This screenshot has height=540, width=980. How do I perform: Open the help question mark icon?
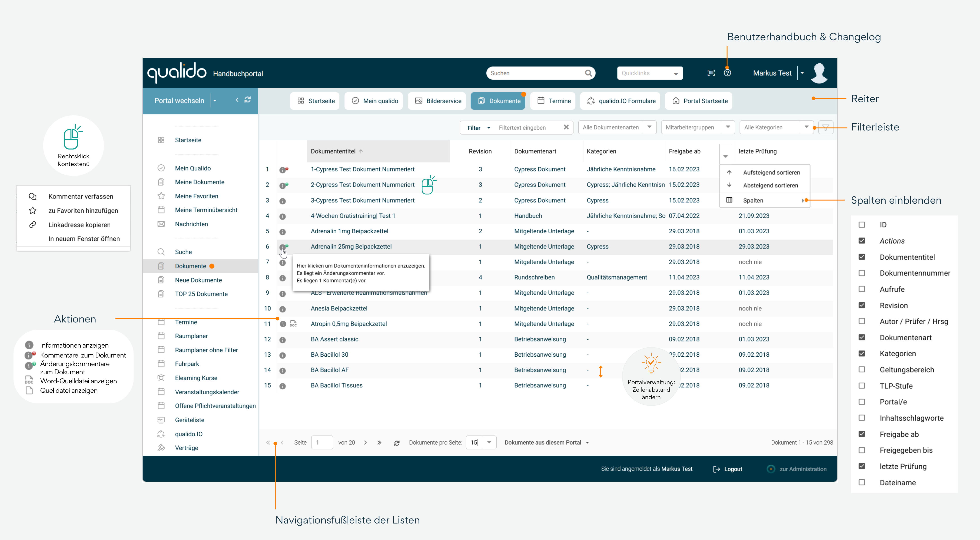tap(727, 73)
